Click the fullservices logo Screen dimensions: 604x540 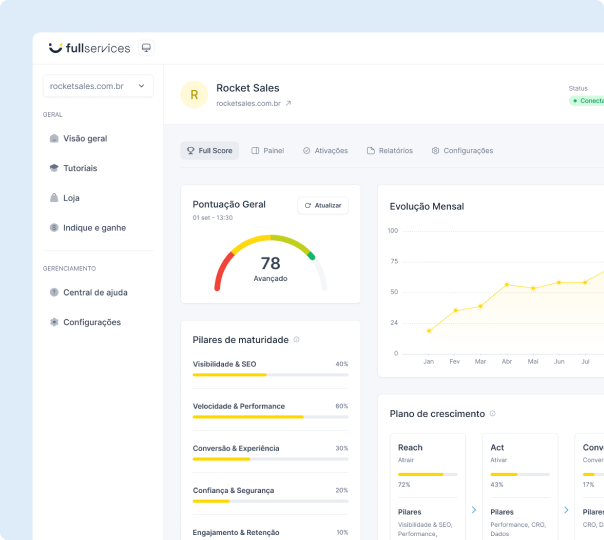89,48
